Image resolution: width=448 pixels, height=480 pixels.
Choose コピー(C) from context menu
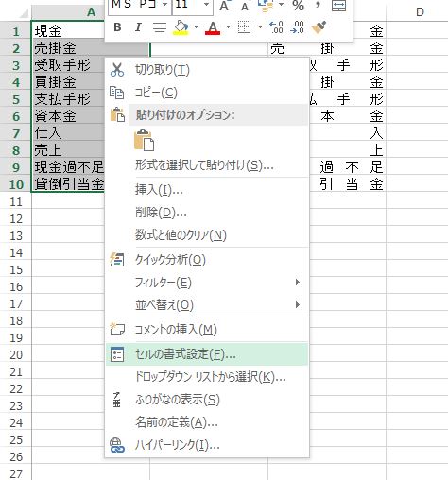[207, 93]
